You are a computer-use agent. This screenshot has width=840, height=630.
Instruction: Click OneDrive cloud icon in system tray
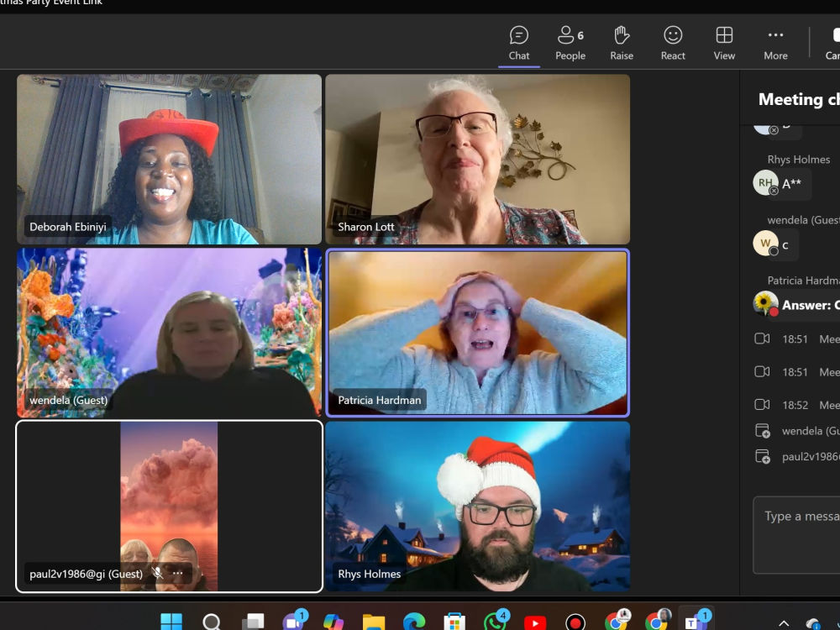point(812,623)
